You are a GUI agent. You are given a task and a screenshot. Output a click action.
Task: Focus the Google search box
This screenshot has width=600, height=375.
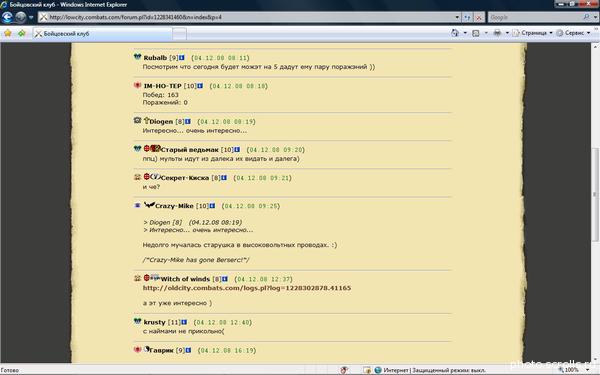(535, 17)
